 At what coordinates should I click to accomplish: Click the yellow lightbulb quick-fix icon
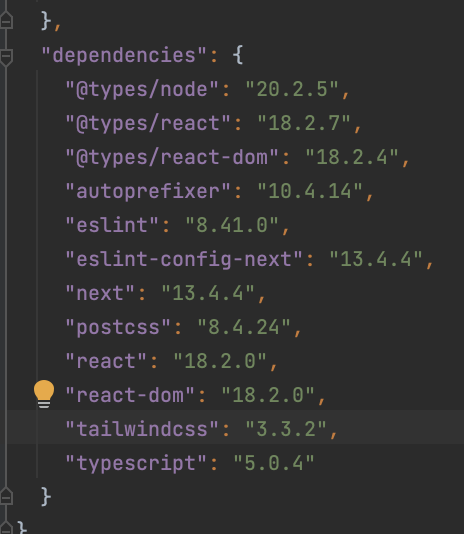coord(44,394)
